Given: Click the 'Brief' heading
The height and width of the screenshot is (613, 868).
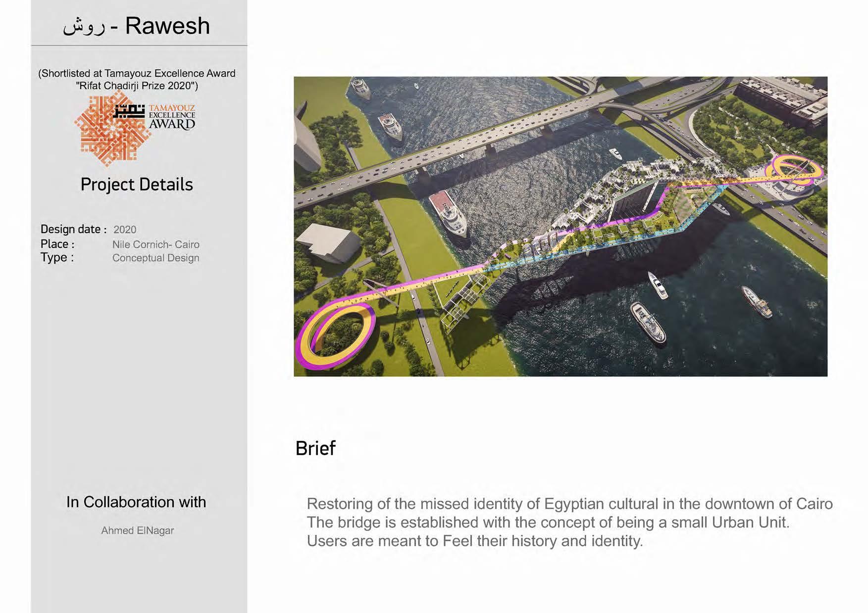Looking at the screenshot, I should point(315,448).
